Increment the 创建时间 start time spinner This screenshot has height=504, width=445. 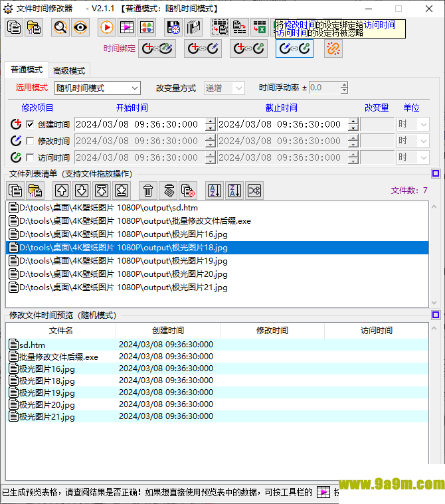tap(211, 121)
